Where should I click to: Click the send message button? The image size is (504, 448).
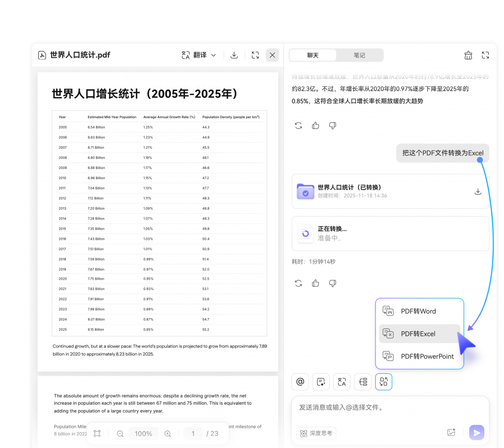tap(476, 432)
